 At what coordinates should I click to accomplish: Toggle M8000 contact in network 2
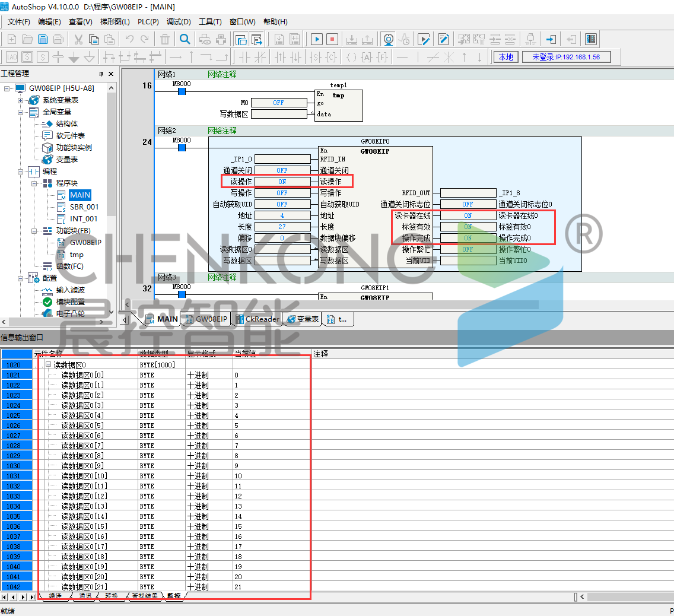tap(182, 147)
